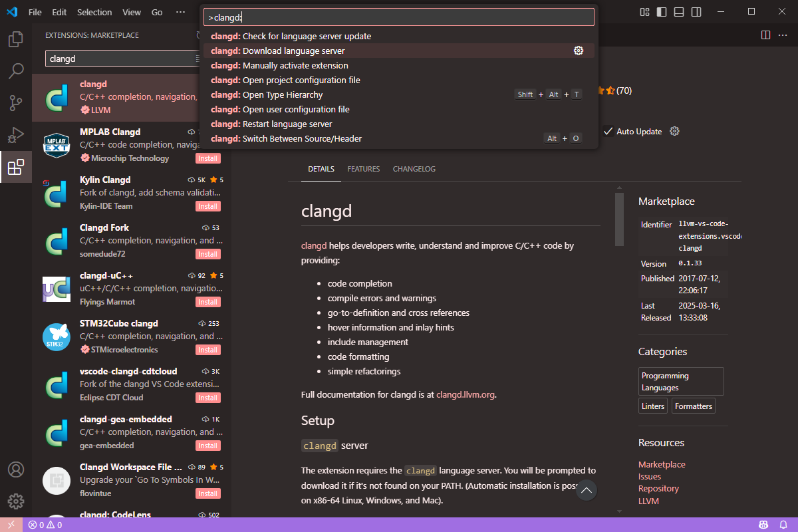The width and height of the screenshot is (798, 532).
Task: Open the Source Control view
Action: coord(16,103)
